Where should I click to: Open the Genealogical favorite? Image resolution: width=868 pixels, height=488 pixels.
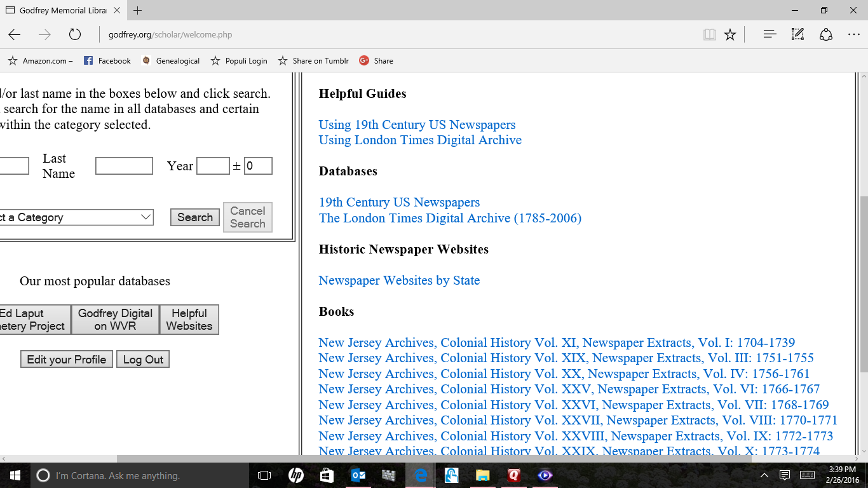(170, 61)
